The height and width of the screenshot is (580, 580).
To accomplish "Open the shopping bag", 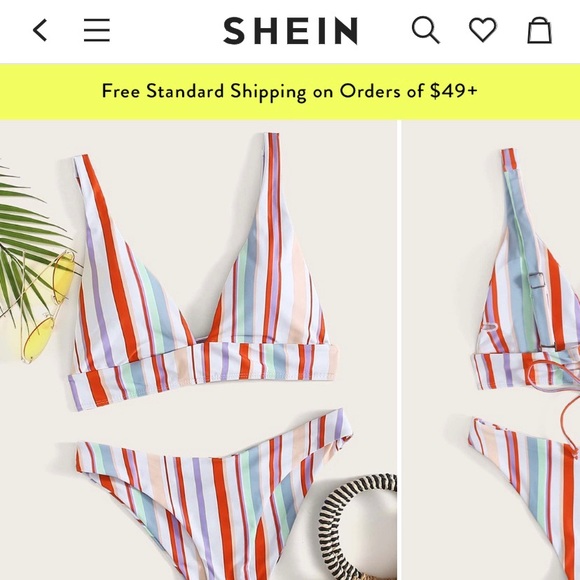I will pyautogui.click(x=539, y=30).
